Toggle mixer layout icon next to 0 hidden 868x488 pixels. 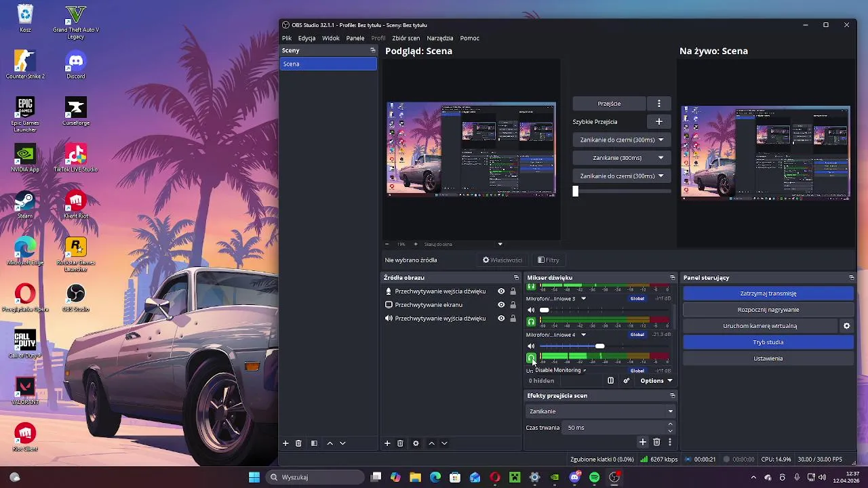[610, 381]
